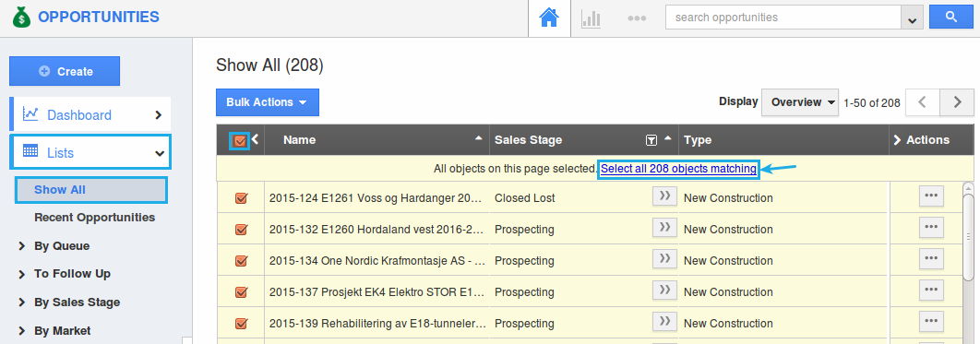The image size is (980, 344).
Task: Uncheck 2015-124 E1261 Voss row checkbox
Action: (x=241, y=198)
